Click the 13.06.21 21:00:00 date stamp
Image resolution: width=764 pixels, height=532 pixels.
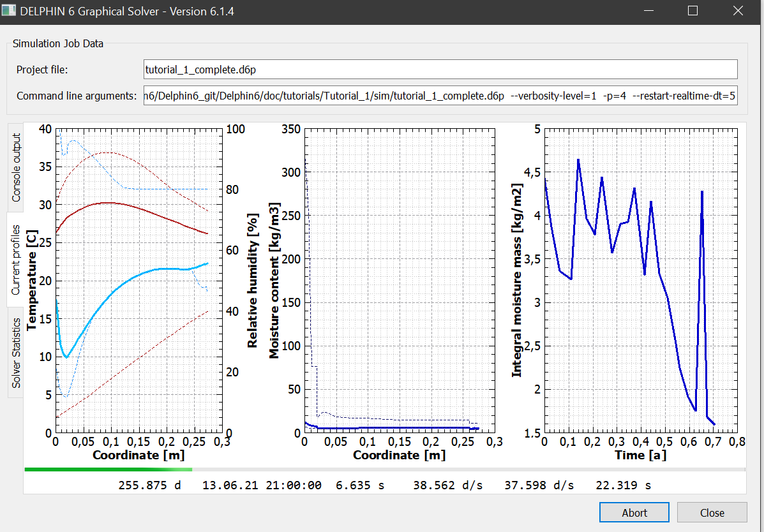click(x=262, y=485)
